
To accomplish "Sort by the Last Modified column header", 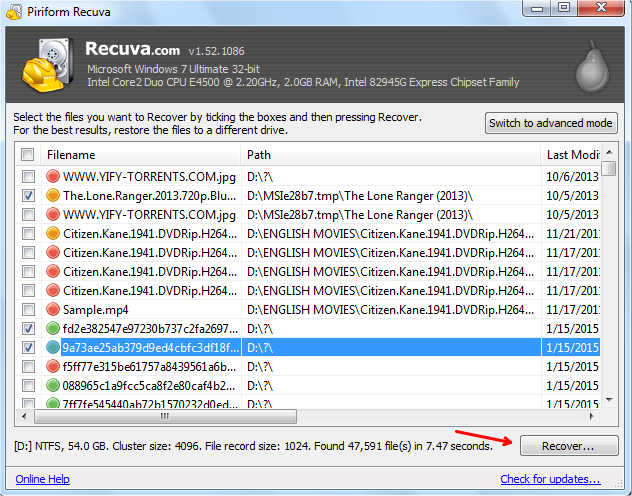I will (x=571, y=155).
